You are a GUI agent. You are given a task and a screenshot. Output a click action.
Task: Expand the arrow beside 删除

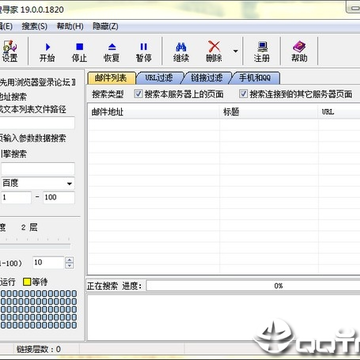pos(236,51)
